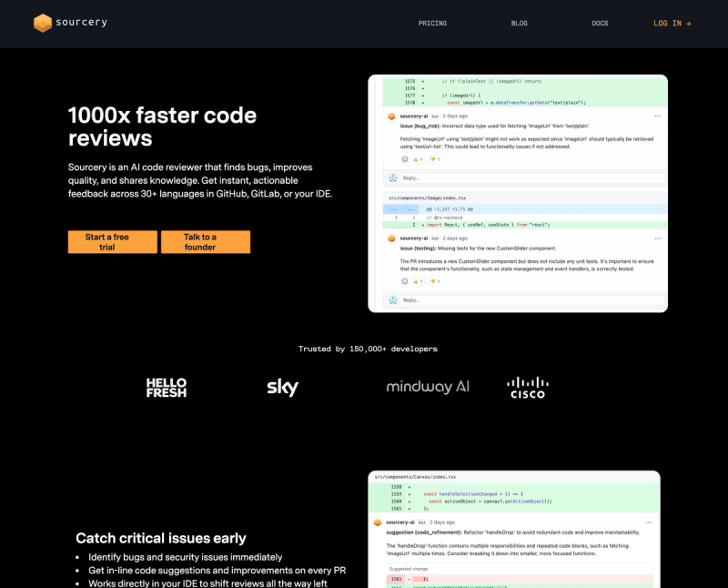
Task: Click the '1000x faster code reviews' heading
Action: tap(162, 127)
